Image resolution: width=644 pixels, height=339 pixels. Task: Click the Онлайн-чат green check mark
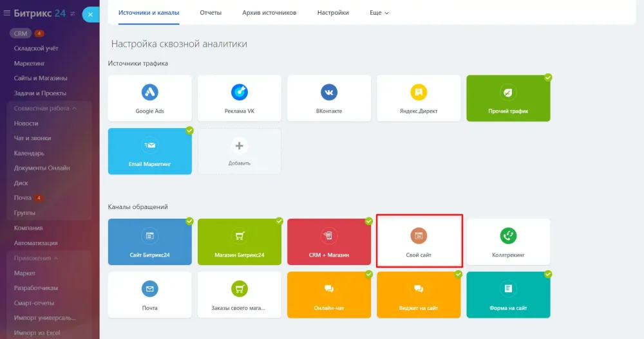pos(369,274)
